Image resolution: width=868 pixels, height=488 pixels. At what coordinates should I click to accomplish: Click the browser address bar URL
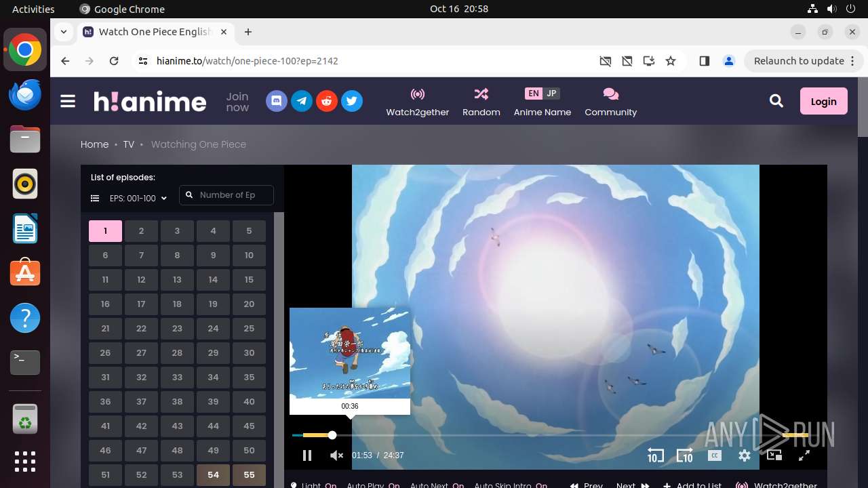pos(248,61)
